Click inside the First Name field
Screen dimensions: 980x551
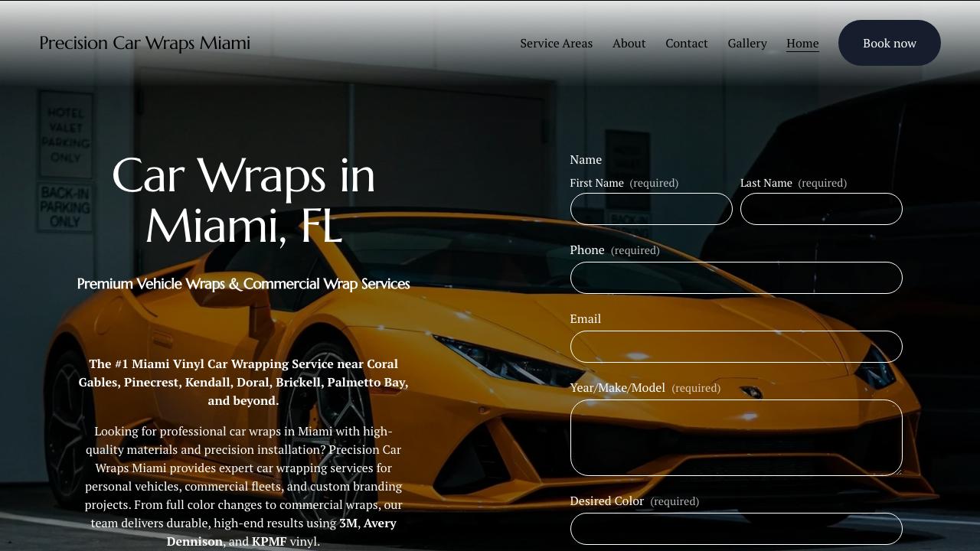pyautogui.click(x=651, y=208)
